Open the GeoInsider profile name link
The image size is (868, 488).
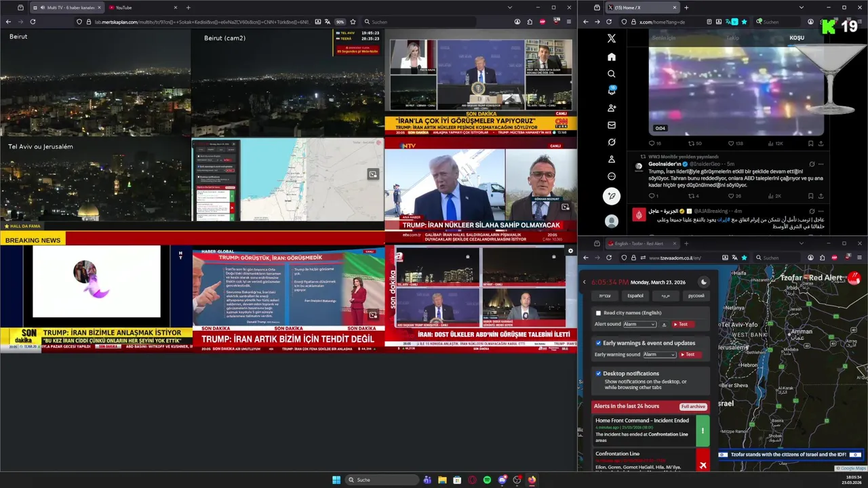click(x=664, y=164)
